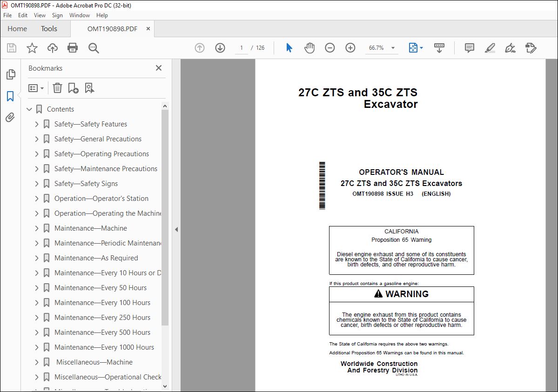Click the page number input field

point(242,48)
